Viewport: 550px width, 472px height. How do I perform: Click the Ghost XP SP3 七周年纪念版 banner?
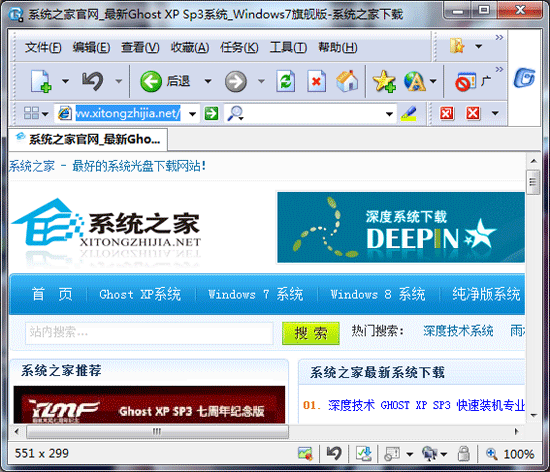(149, 405)
